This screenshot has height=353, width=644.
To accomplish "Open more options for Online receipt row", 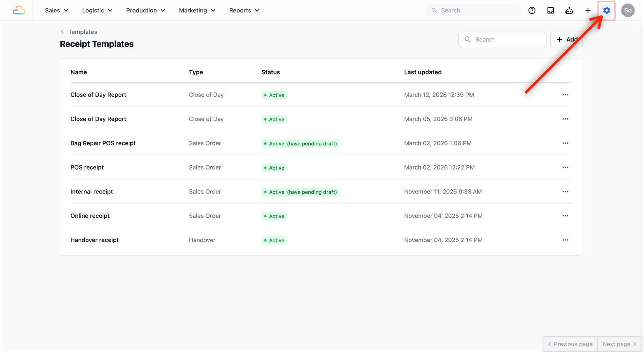I will point(565,216).
